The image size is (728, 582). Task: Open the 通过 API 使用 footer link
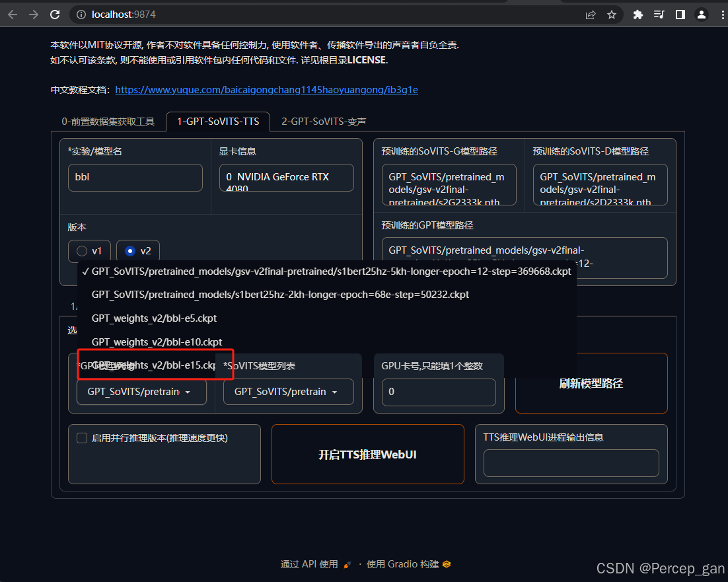tap(316, 564)
